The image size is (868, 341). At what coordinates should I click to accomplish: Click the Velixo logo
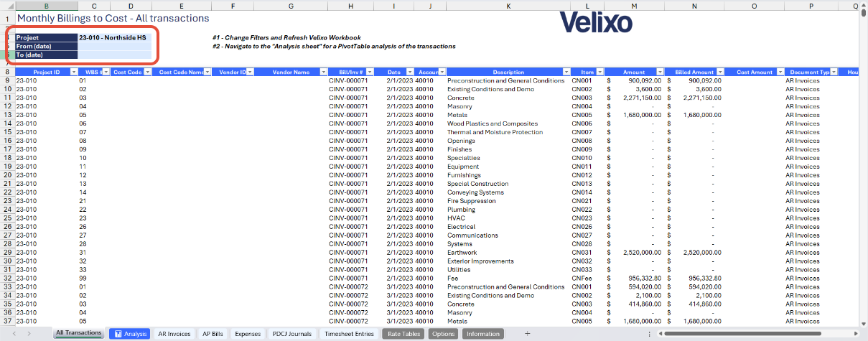tap(596, 22)
